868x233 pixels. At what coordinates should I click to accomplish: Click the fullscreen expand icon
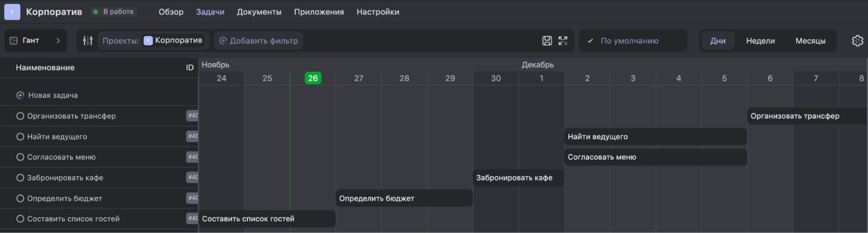tap(563, 41)
